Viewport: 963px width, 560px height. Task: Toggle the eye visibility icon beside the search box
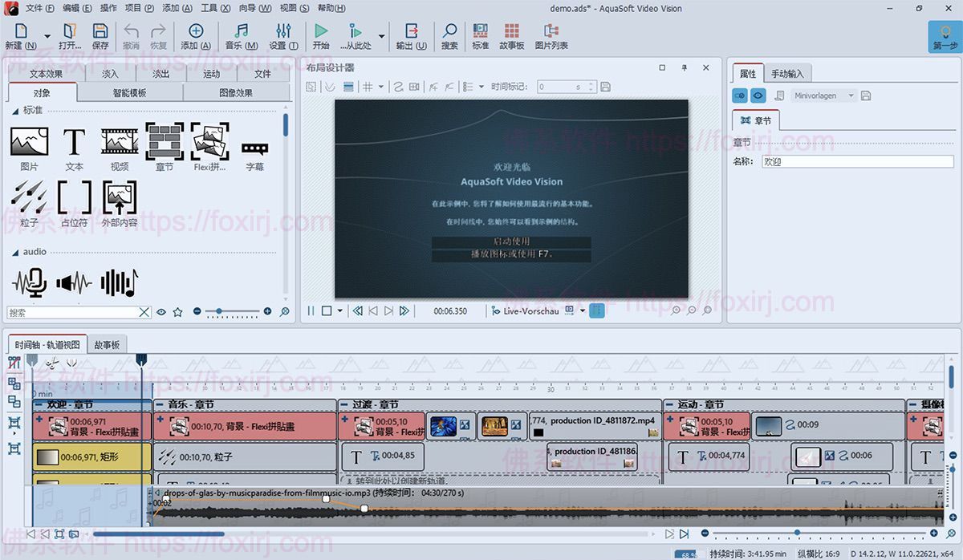point(162,312)
